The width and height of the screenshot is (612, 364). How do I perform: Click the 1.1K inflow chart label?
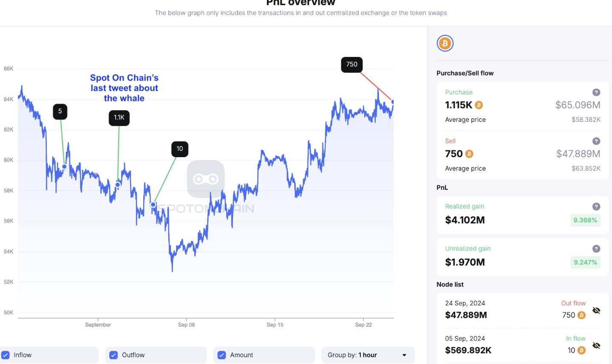point(119,118)
